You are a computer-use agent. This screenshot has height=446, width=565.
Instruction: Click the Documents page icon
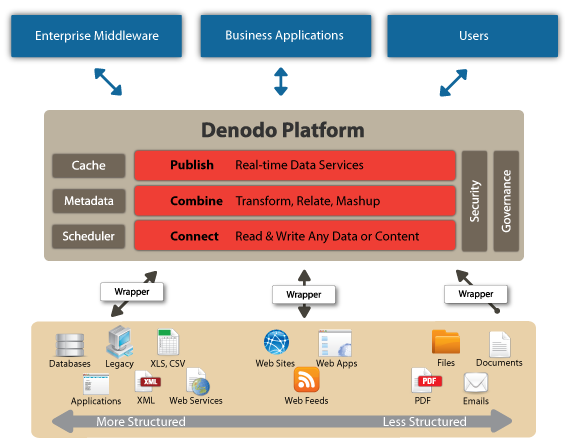[499, 344]
